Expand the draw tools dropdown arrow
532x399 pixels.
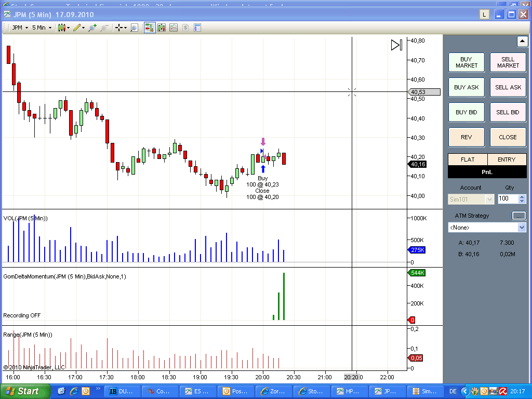(83, 28)
